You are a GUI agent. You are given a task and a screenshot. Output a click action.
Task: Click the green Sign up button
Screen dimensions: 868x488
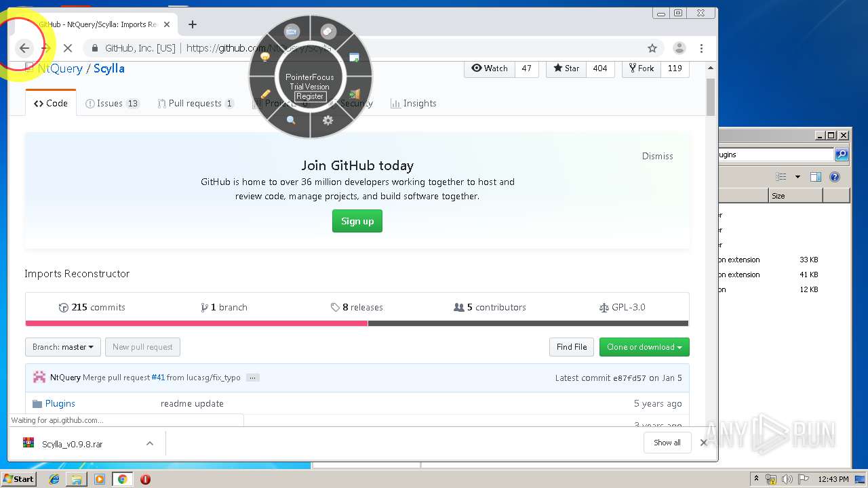coord(357,221)
